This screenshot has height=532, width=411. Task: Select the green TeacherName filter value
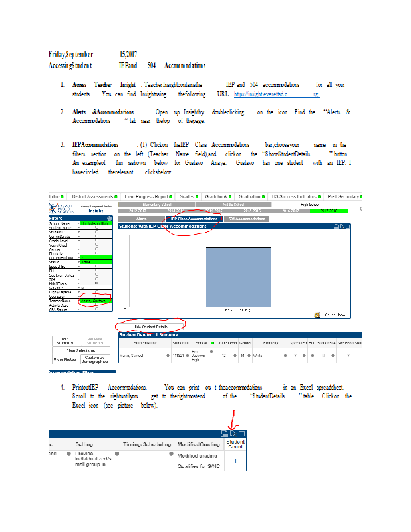(x=96, y=301)
